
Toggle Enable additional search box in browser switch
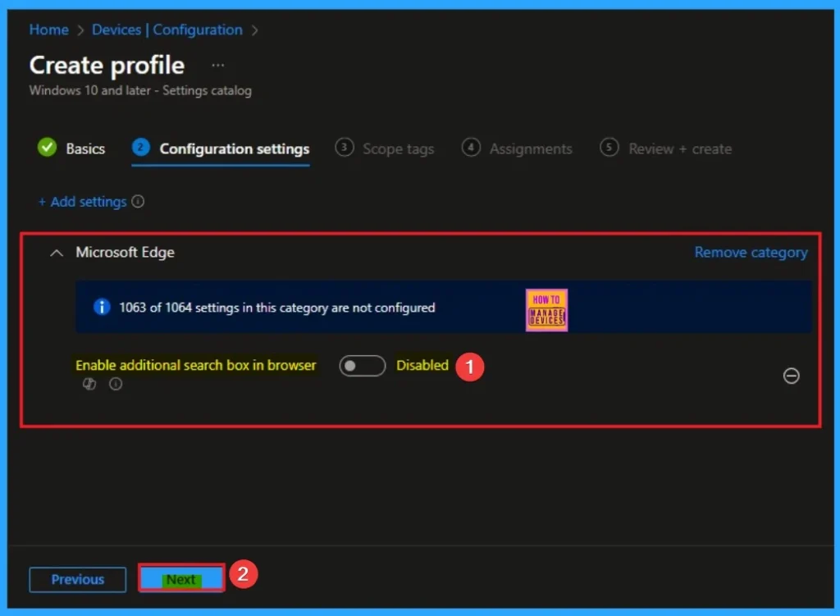[362, 366]
